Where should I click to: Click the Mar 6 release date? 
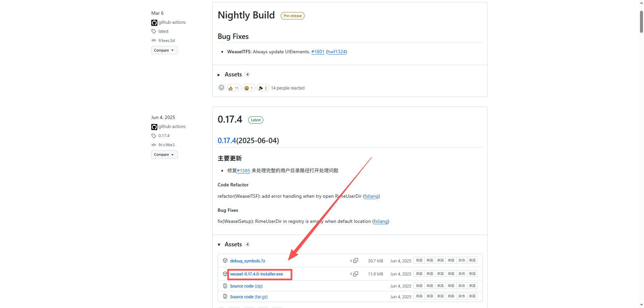click(157, 13)
